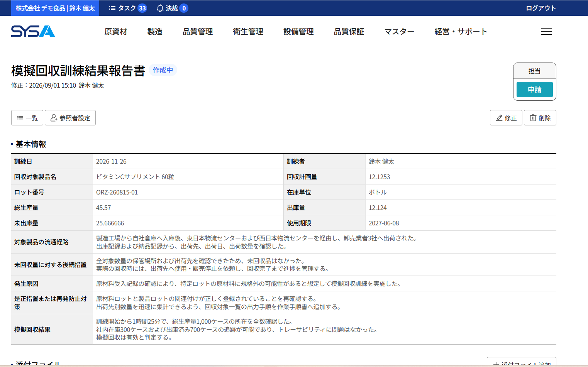Click the trash icon on 削除 button
Screen dimensions: 588x367
tap(533, 118)
